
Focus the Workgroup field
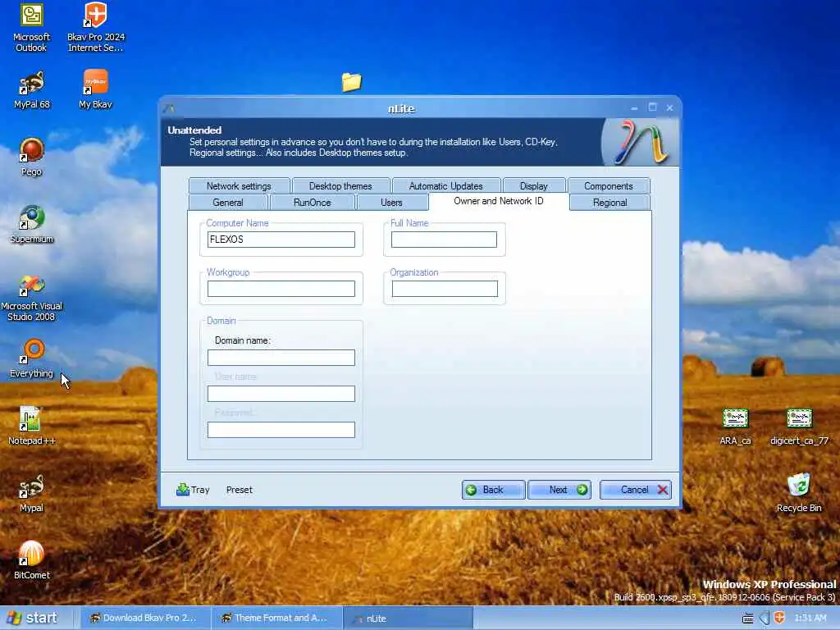coord(281,289)
